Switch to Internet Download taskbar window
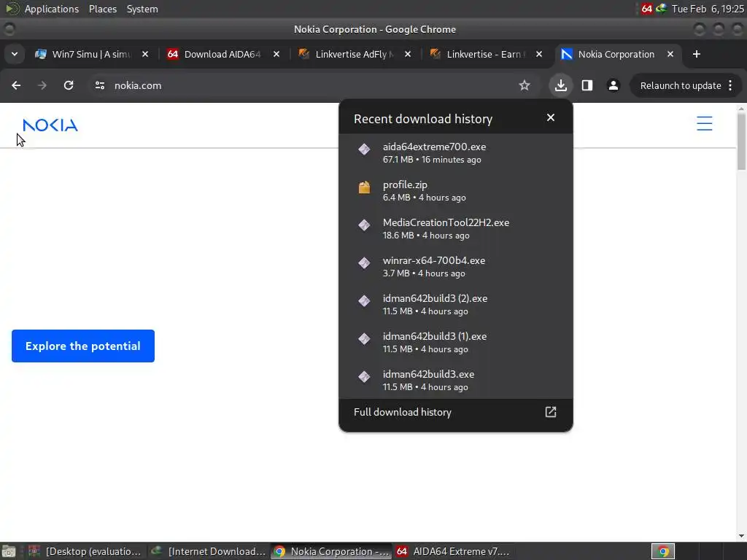The image size is (747, 560). (x=208, y=551)
